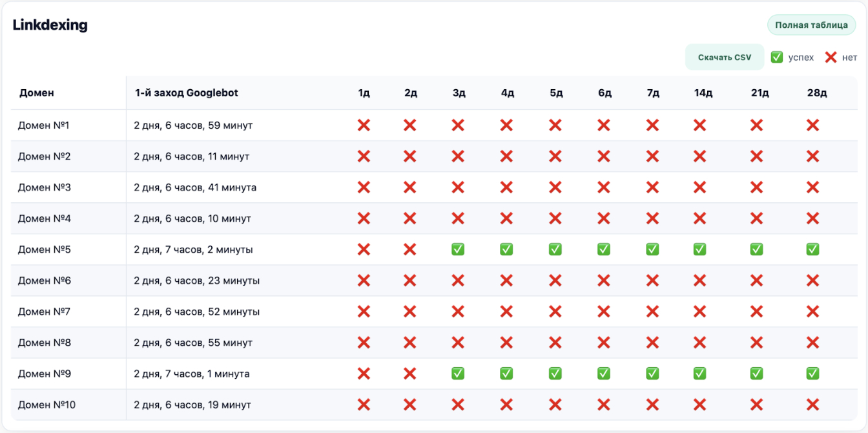
Task: Click the red cross for Домен №10 on 7д
Action: point(652,405)
